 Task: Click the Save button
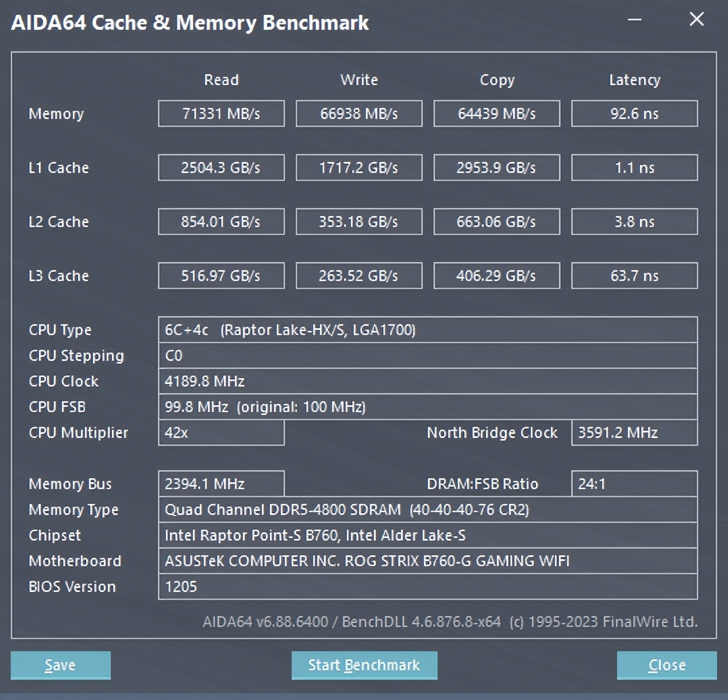coord(59,665)
